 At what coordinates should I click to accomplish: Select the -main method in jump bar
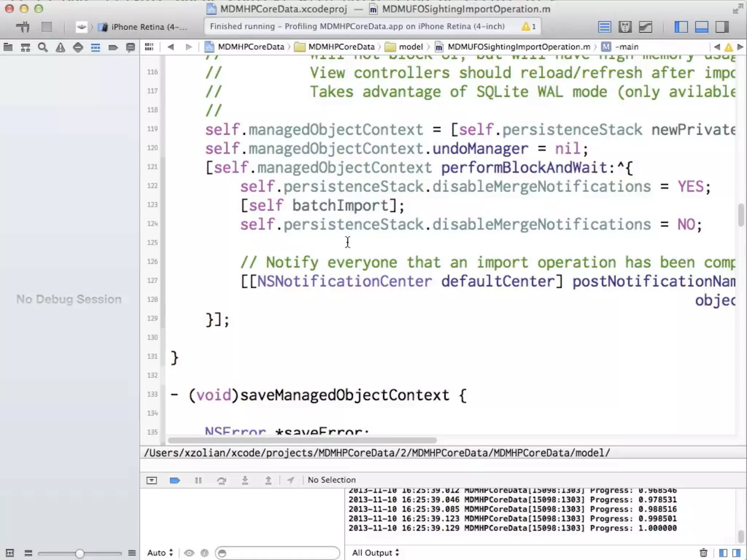pos(626,47)
